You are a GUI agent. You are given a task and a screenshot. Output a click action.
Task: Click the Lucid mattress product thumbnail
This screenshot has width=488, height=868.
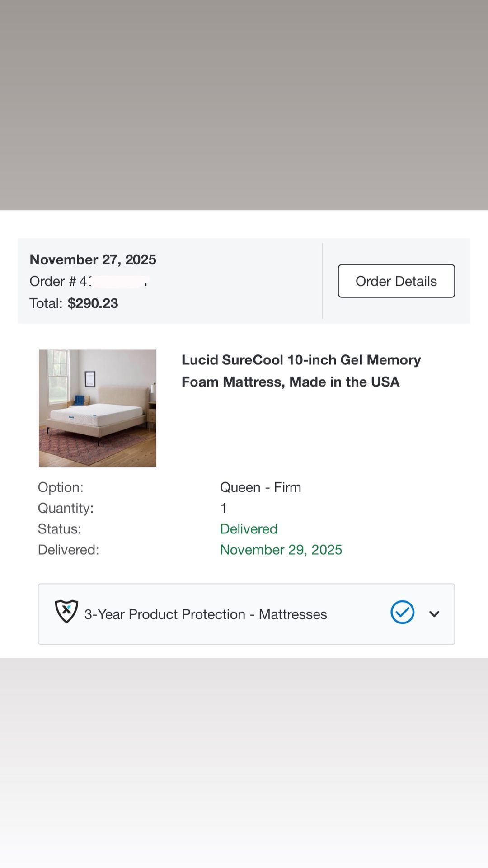pos(98,408)
